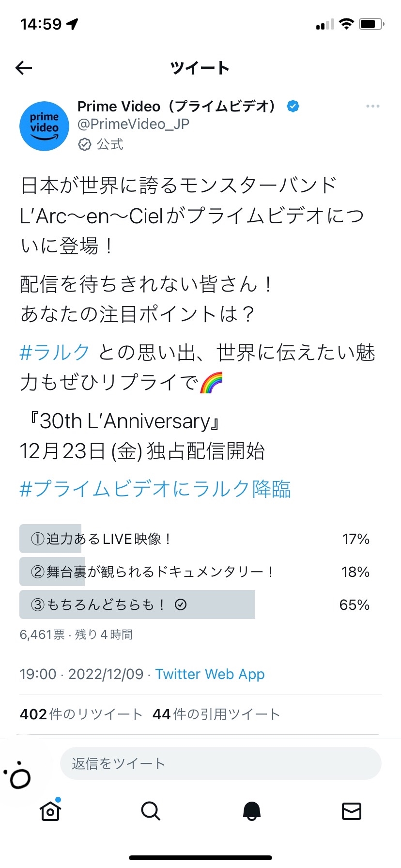Open the three-dot tweet options menu
401x868 pixels.
coord(372,106)
